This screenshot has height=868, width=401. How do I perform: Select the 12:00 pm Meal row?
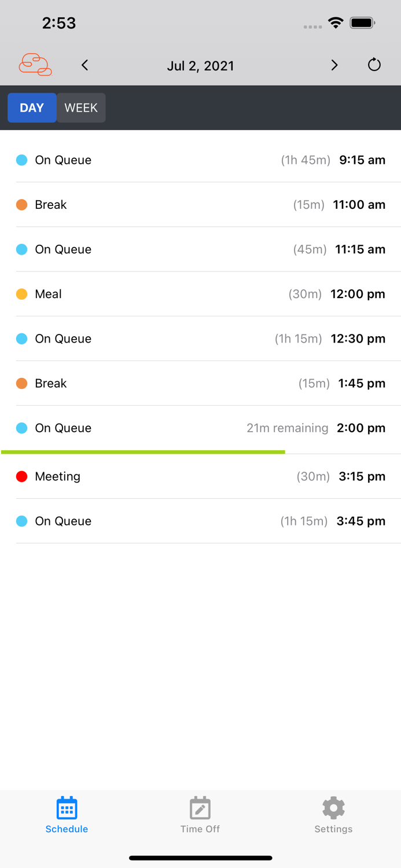point(200,294)
